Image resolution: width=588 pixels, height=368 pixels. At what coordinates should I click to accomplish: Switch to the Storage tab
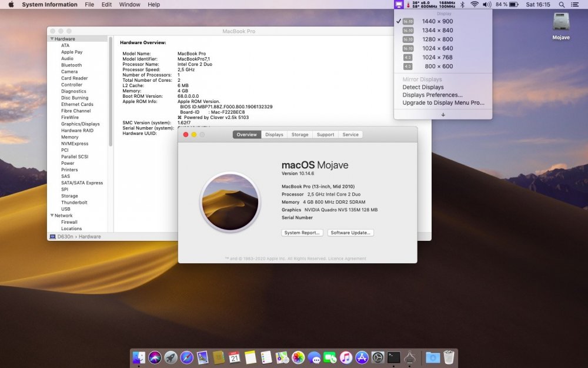click(300, 134)
